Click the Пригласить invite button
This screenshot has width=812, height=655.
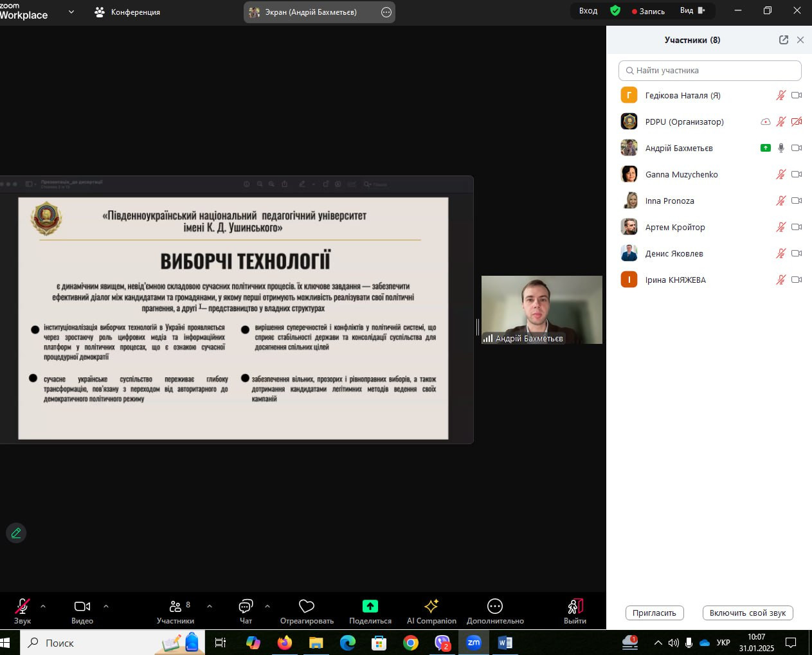coord(654,613)
